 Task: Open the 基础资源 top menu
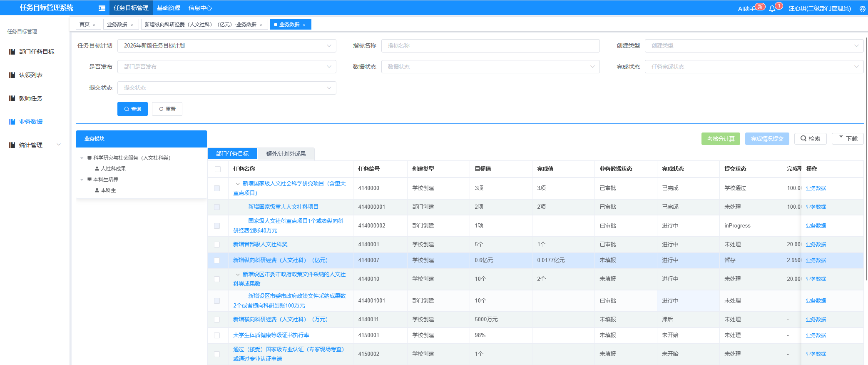pyautogui.click(x=169, y=8)
